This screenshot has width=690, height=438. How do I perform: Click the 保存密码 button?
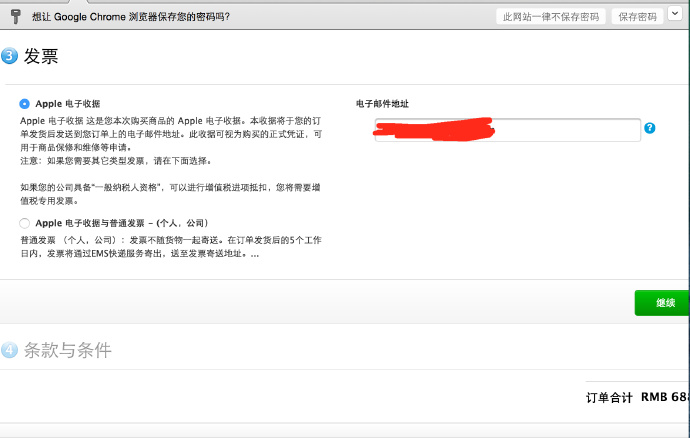[x=637, y=17]
